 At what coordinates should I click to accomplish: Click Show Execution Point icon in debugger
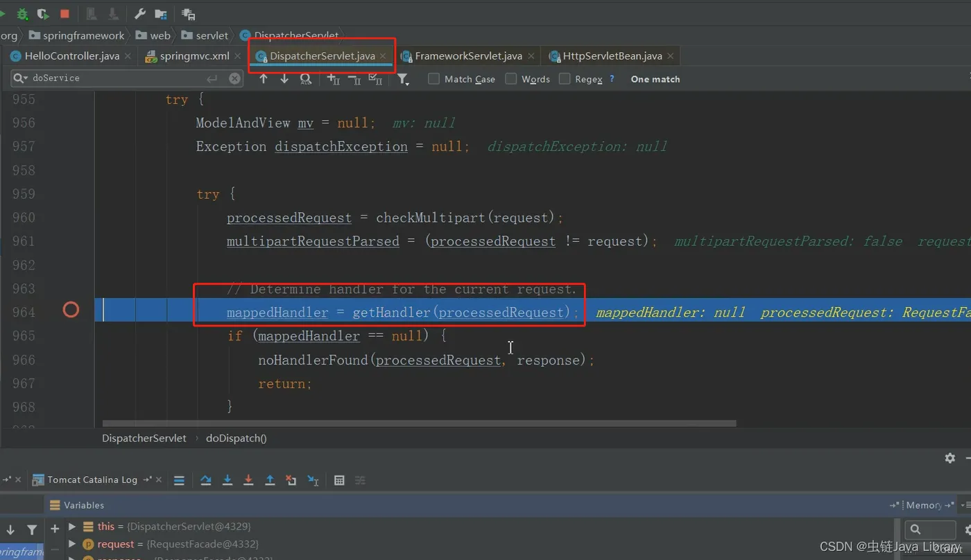(x=179, y=480)
